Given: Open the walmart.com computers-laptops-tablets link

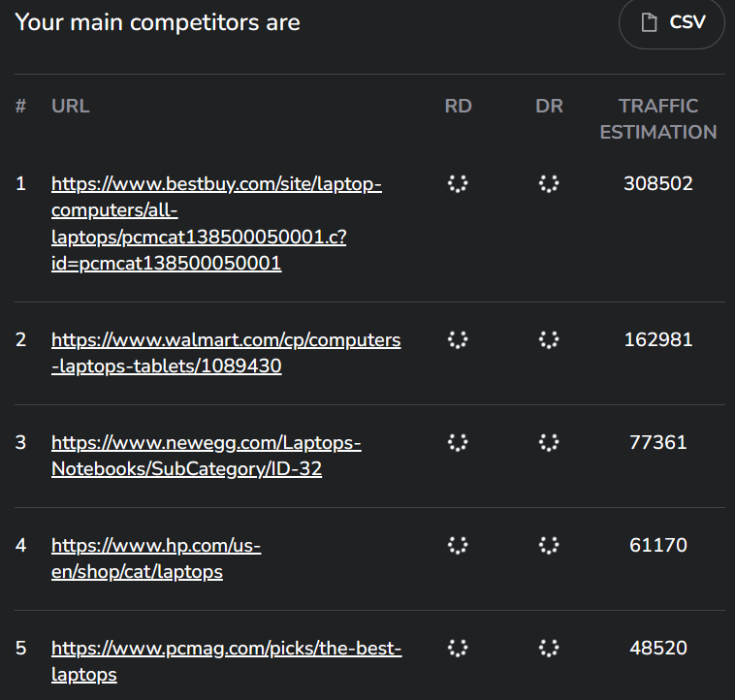Looking at the screenshot, I should 226,353.
